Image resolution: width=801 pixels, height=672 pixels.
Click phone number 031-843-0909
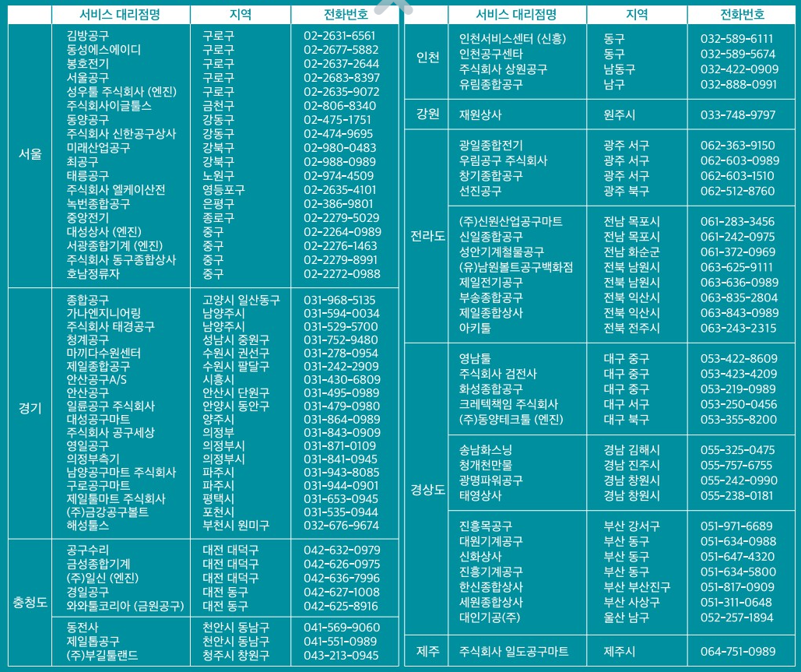(x=342, y=433)
